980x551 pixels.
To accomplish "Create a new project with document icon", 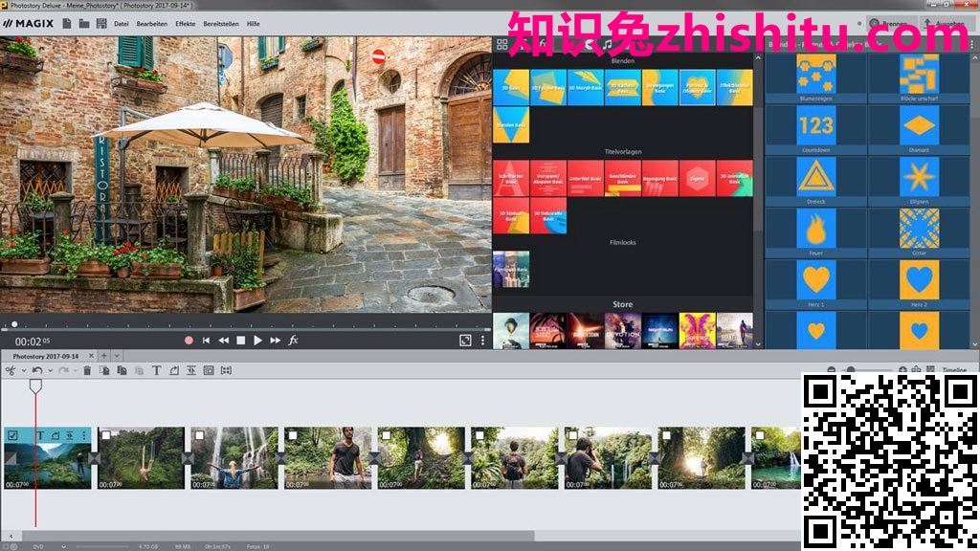I will click(x=67, y=24).
